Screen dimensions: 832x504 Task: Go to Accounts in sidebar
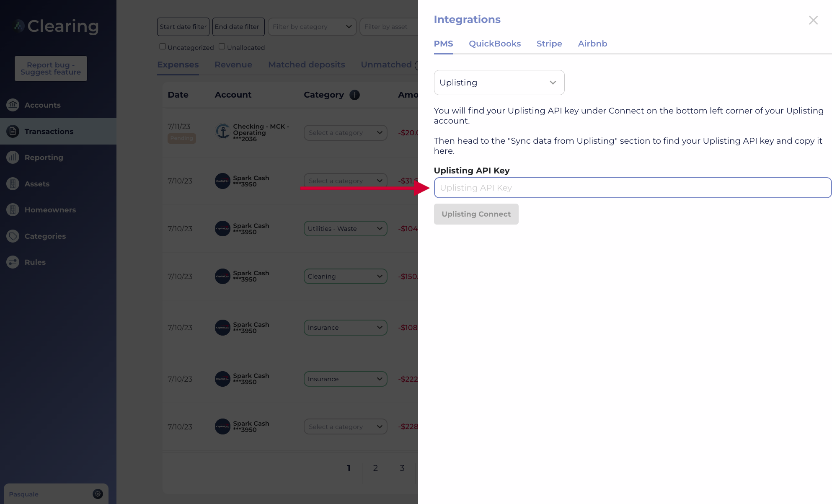42,105
